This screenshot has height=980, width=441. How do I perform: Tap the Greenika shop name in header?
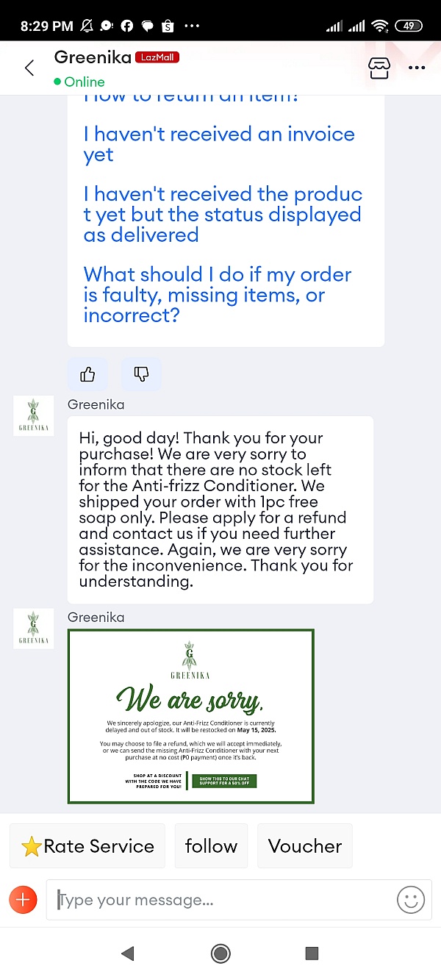[93, 57]
